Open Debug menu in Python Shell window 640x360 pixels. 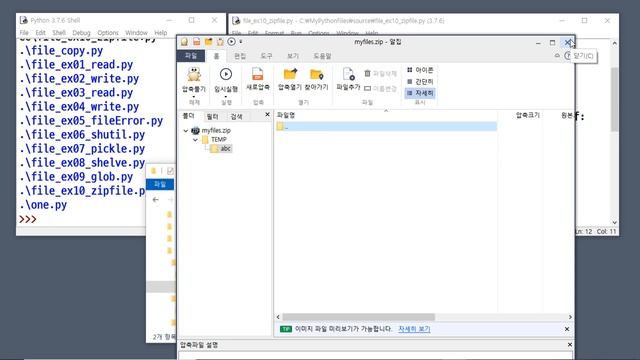[x=81, y=33]
